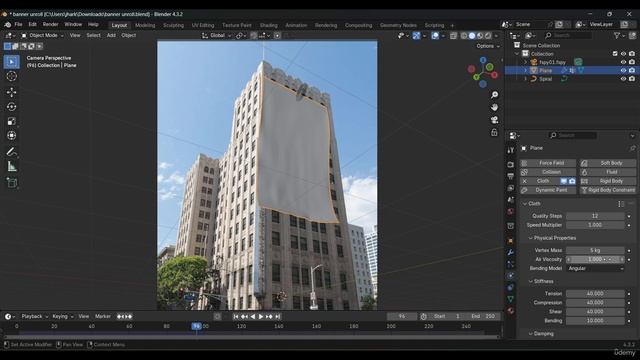Click the Tension value field

595,294
